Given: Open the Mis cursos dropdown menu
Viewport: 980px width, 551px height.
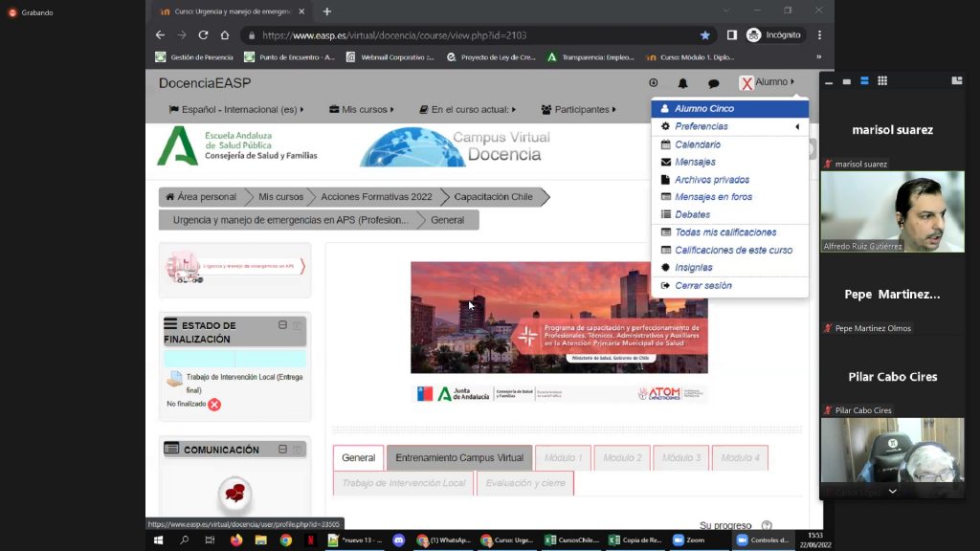Looking at the screenshot, I should 361,110.
